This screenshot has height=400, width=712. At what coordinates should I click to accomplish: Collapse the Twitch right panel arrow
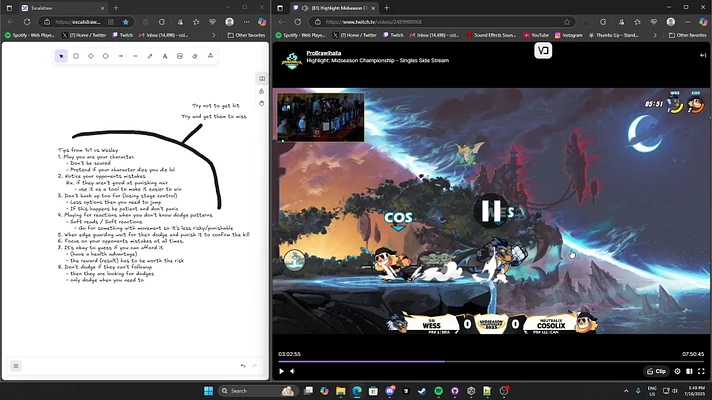point(703,55)
